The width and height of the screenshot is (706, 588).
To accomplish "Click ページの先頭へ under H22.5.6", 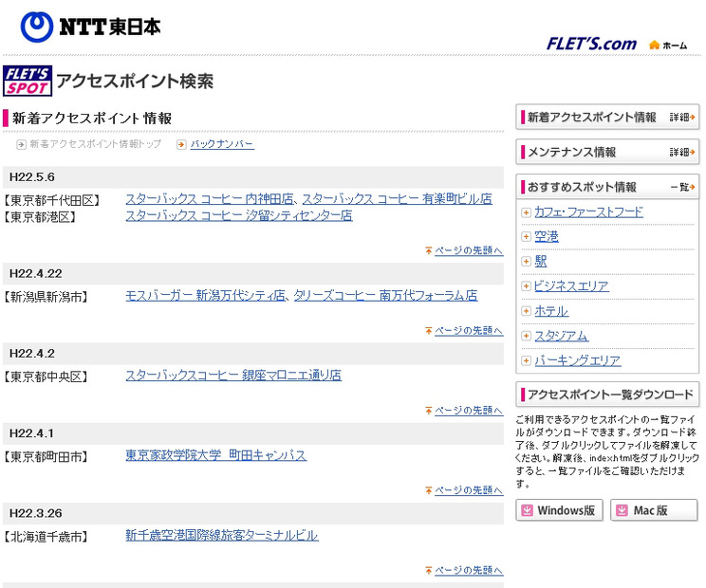I will [x=469, y=250].
